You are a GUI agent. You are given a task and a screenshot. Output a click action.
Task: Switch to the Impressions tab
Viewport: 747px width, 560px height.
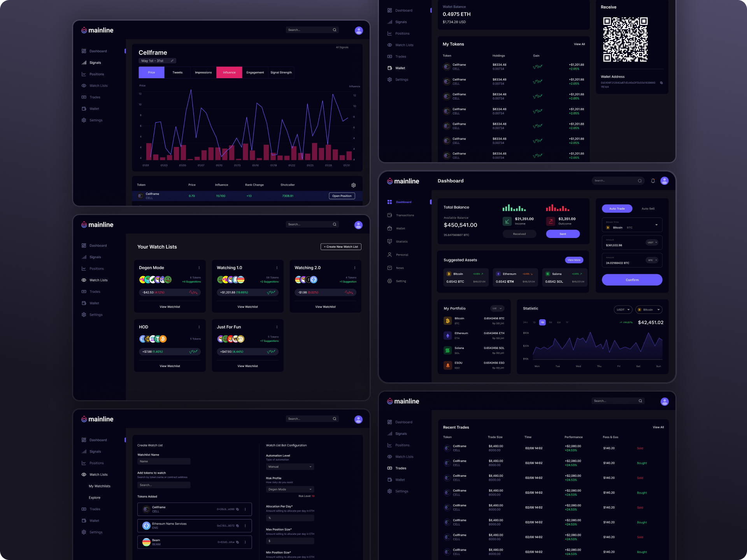[x=203, y=72]
